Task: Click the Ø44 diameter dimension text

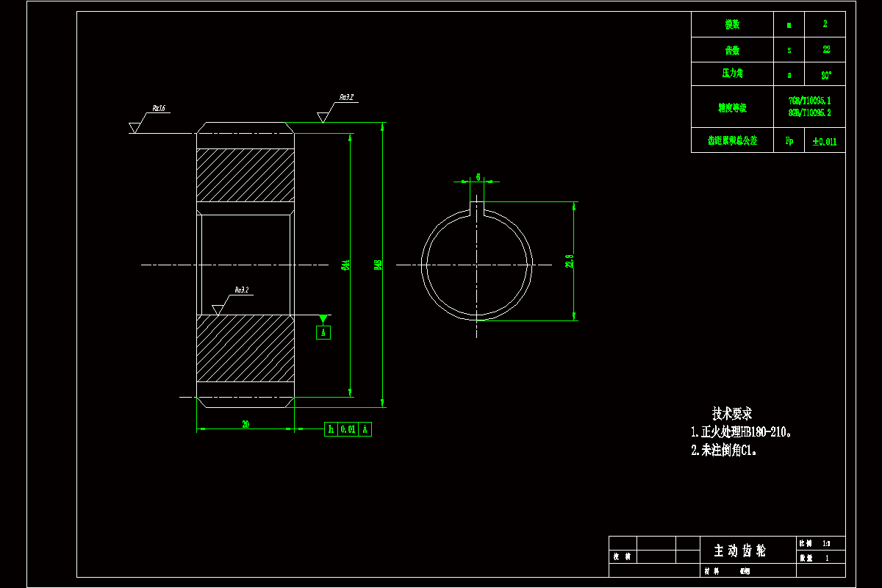Action: (x=345, y=264)
